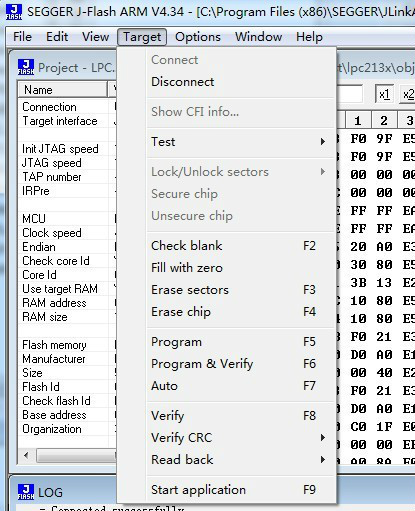Click the Name column header
415x511 pixels.
coord(63,90)
